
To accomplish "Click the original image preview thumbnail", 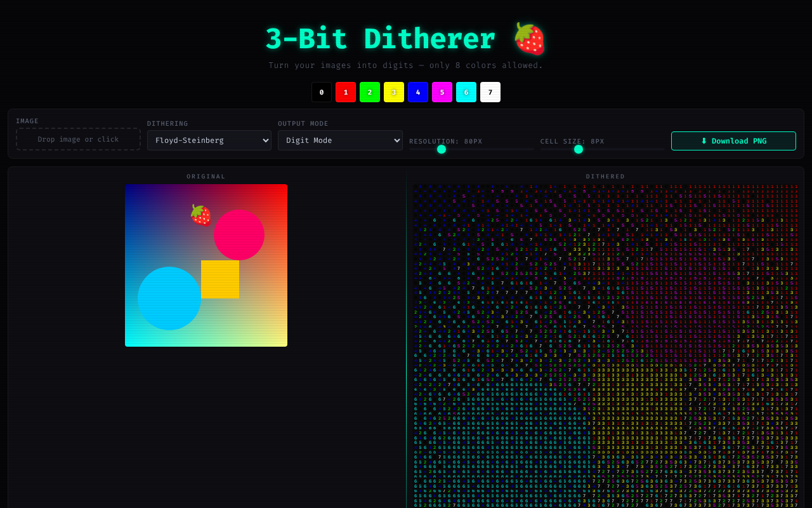I will click(206, 265).
